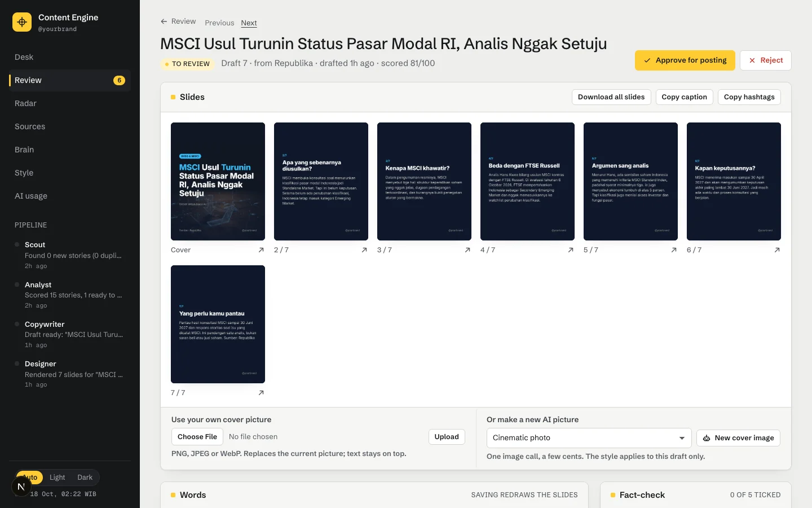The height and width of the screenshot is (508, 812).
Task: Open the Scout pipeline step
Action: (70, 255)
